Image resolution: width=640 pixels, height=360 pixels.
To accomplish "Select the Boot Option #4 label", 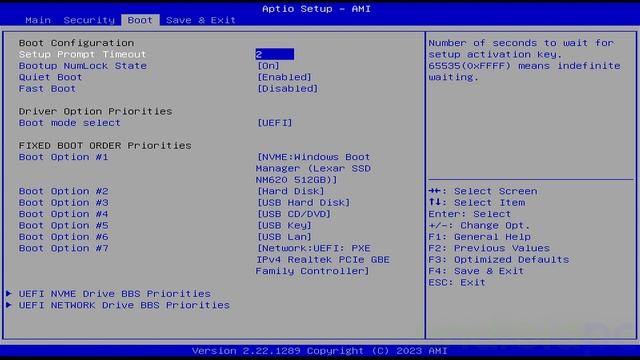I will (x=63, y=214).
